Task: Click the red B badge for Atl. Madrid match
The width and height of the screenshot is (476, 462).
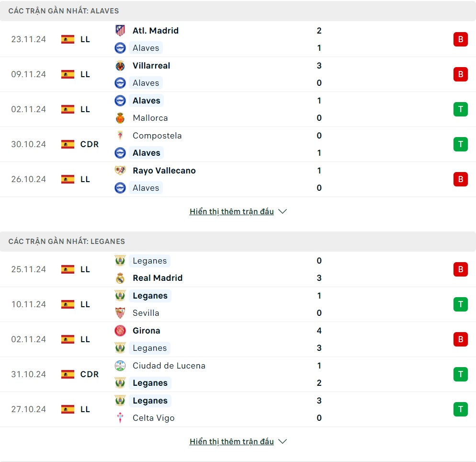Action: [460, 39]
